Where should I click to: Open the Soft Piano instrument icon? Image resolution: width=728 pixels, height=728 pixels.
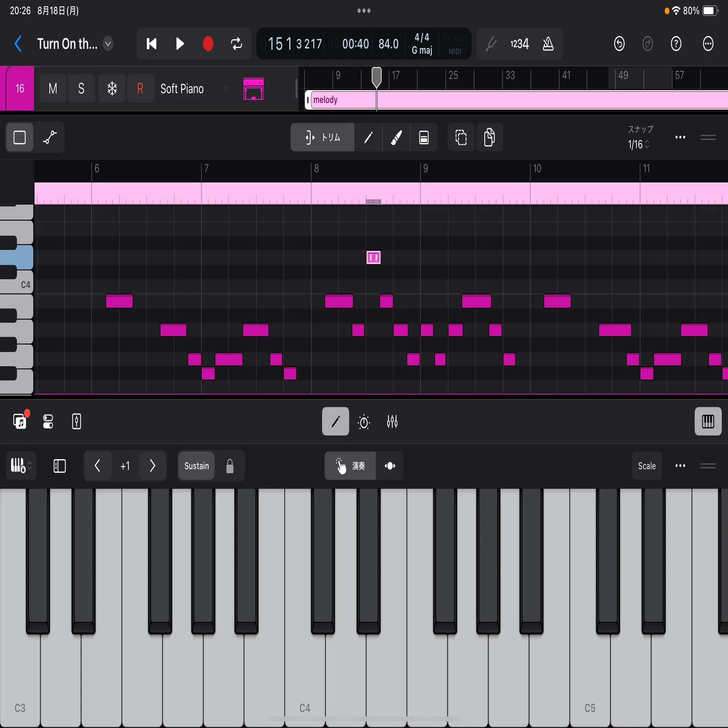(x=253, y=89)
